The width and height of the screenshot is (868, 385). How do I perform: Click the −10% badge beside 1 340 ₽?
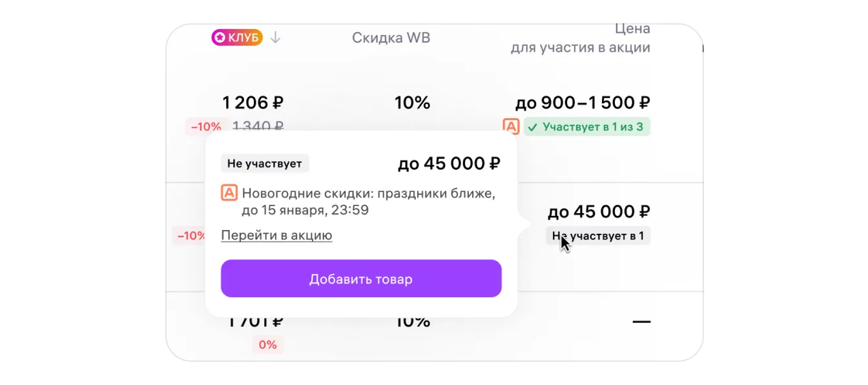point(206,127)
